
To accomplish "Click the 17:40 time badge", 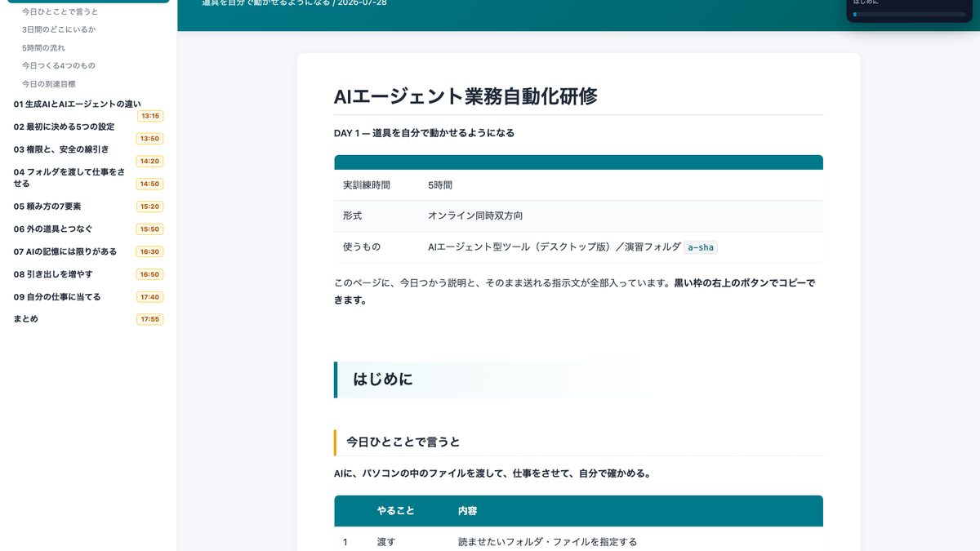I will pos(149,297).
